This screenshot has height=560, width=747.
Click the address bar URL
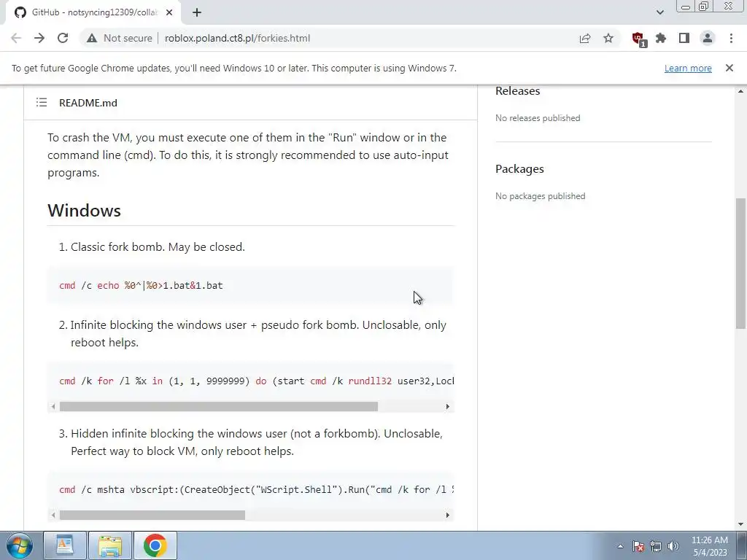click(237, 38)
